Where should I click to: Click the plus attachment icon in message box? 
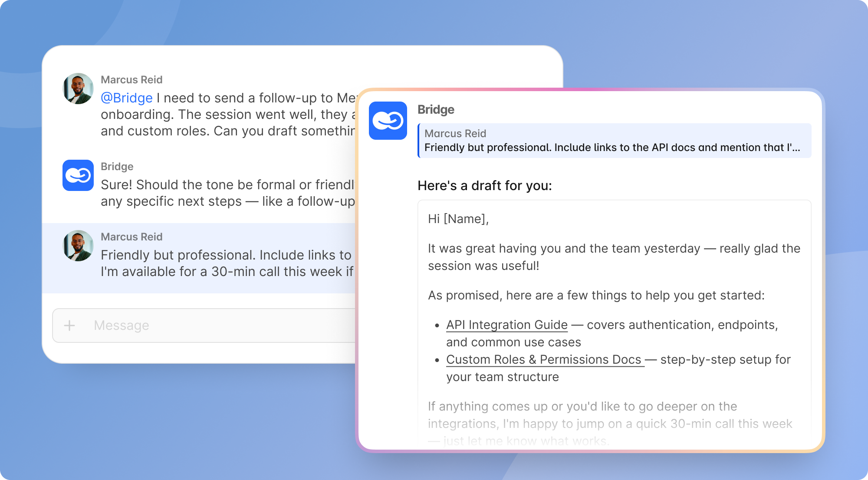pyautogui.click(x=69, y=325)
